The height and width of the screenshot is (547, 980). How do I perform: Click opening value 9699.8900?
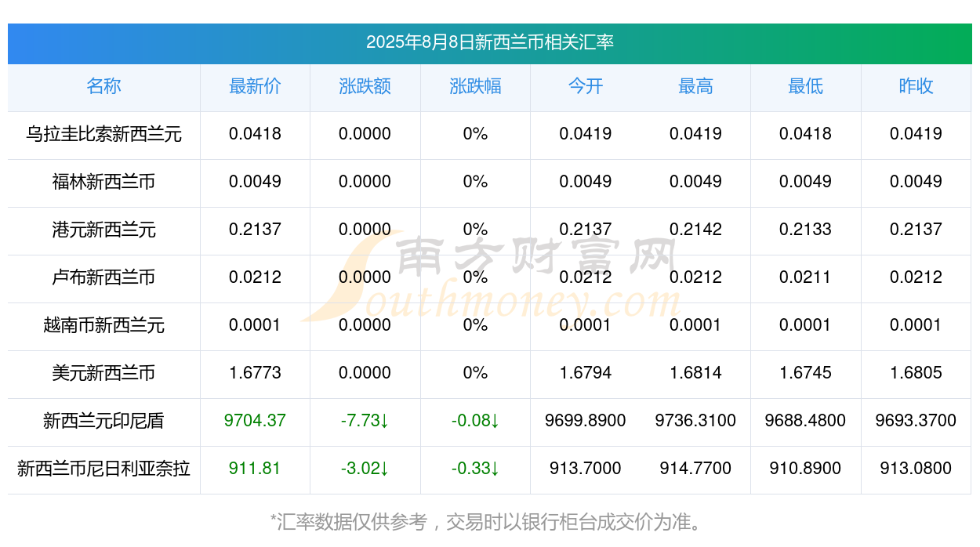pos(586,421)
